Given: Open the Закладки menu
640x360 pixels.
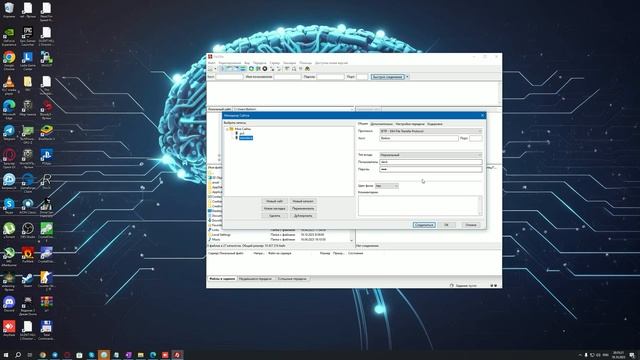Looking at the screenshot, I should click(x=289, y=63).
